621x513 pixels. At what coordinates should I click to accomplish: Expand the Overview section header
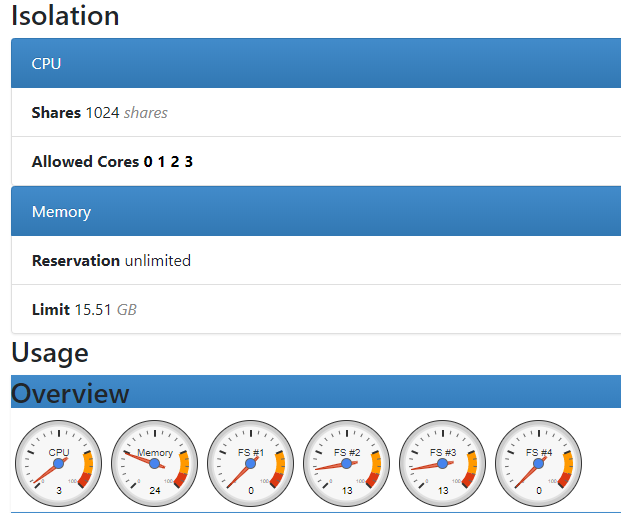[x=70, y=393]
